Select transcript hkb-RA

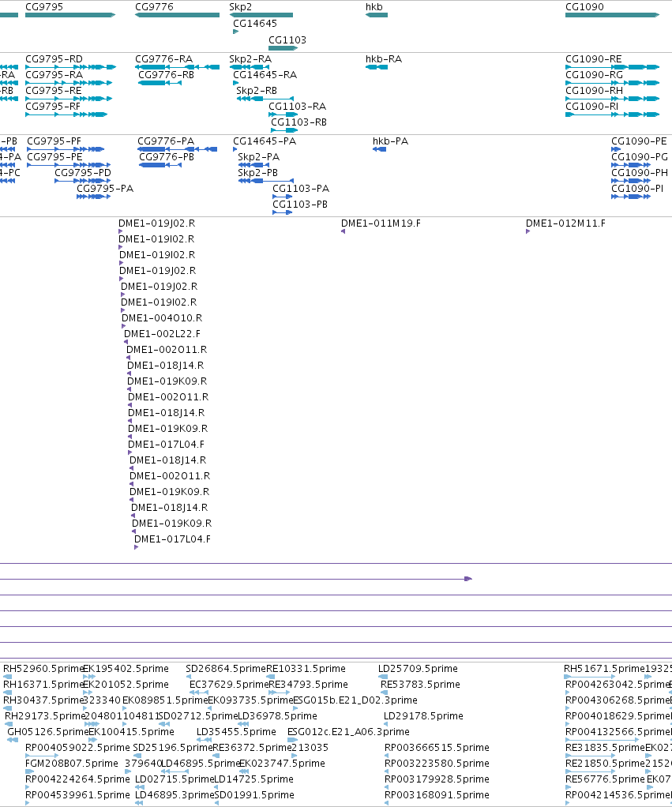(x=384, y=59)
